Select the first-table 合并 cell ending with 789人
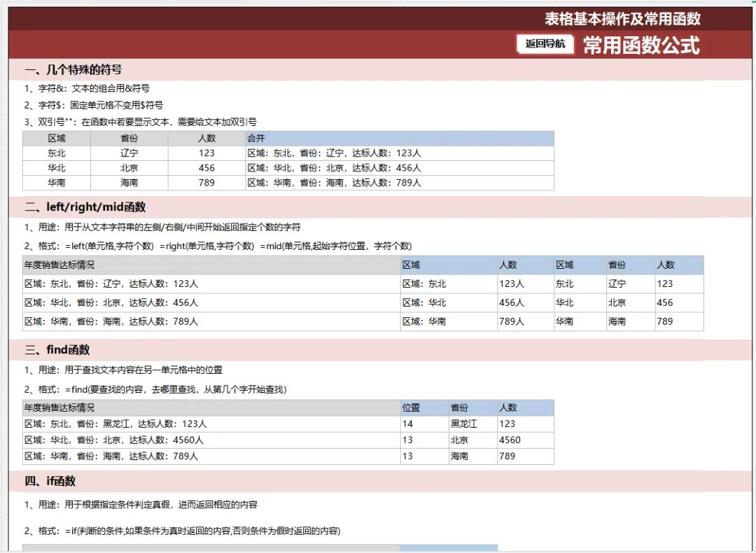Viewport: 756px width, 553px height. click(x=400, y=183)
